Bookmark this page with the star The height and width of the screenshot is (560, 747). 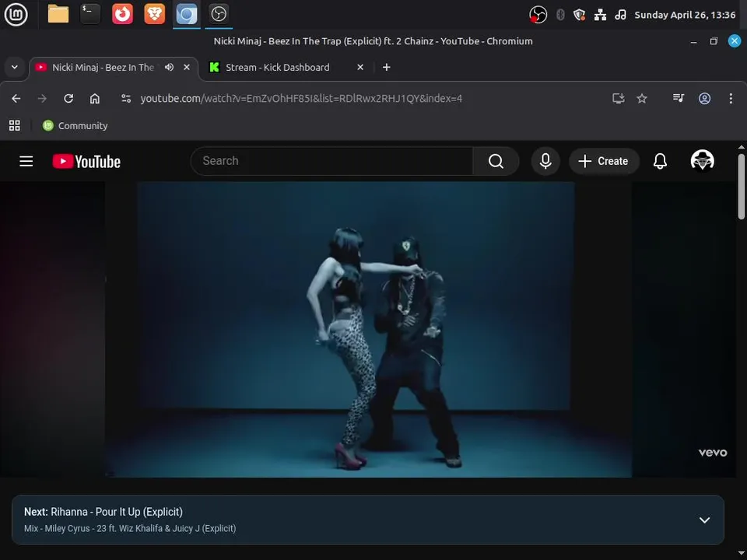point(642,99)
